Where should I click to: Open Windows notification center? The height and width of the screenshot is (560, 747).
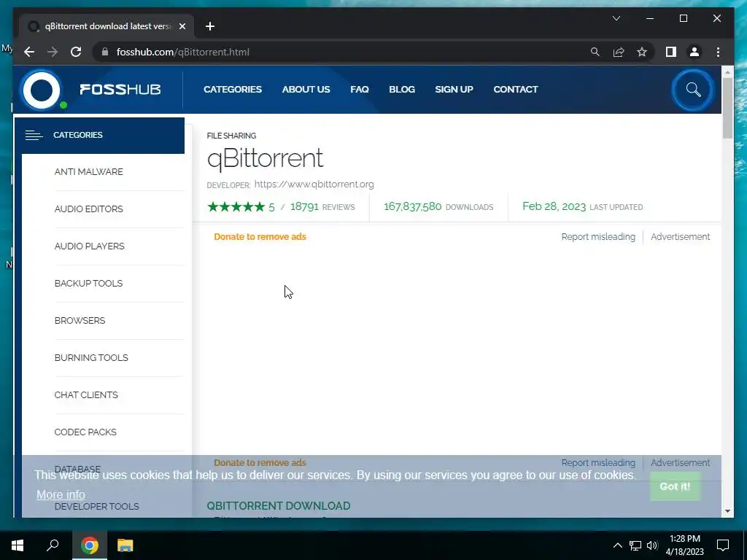723,545
